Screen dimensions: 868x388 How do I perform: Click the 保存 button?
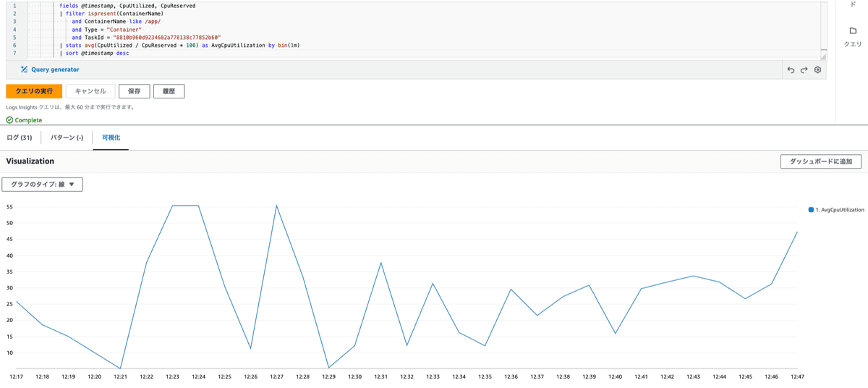[134, 91]
